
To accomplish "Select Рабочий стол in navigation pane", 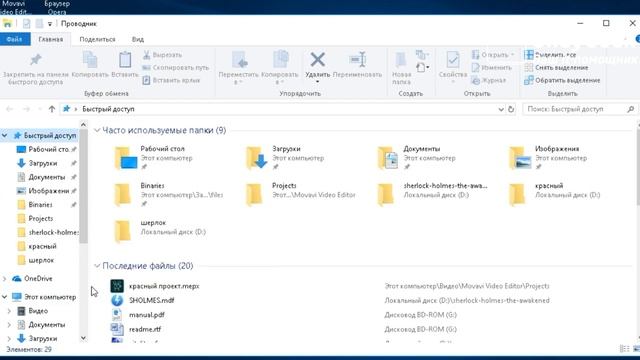I will coord(47,149).
